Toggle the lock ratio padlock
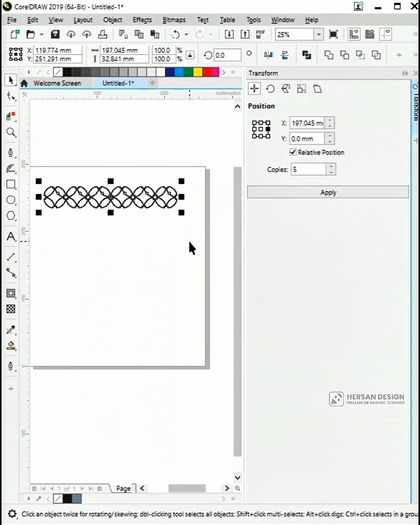420x525 pixels. [x=190, y=55]
